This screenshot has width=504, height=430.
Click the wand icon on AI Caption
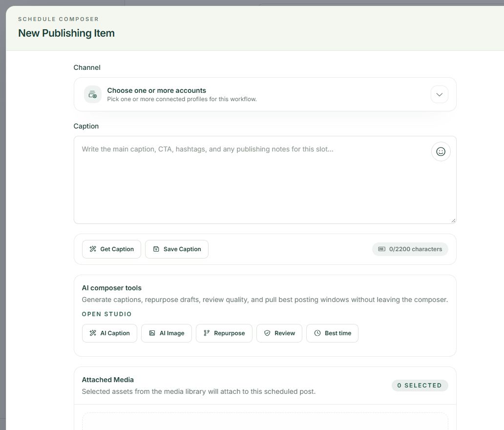click(93, 333)
